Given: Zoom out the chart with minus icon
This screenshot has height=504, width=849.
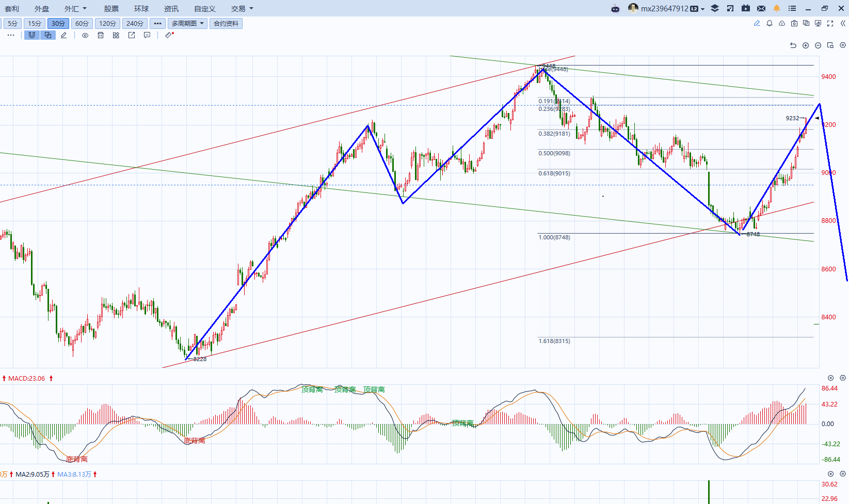Looking at the screenshot, I should tap(818, 45).
